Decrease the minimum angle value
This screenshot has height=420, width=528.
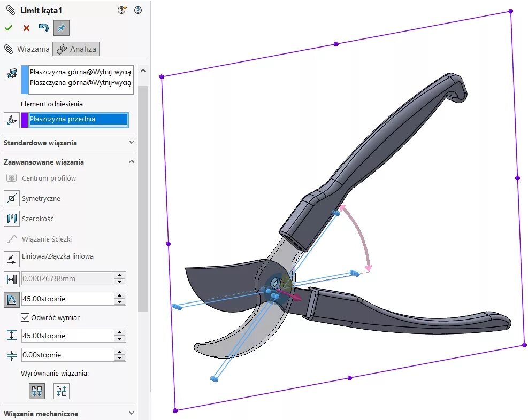[x=119, y=359]
